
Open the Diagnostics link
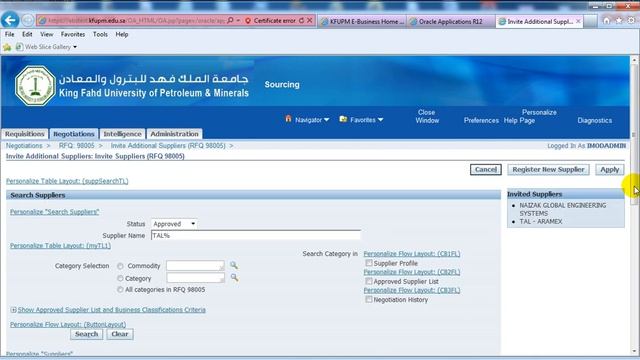[594, 120]
